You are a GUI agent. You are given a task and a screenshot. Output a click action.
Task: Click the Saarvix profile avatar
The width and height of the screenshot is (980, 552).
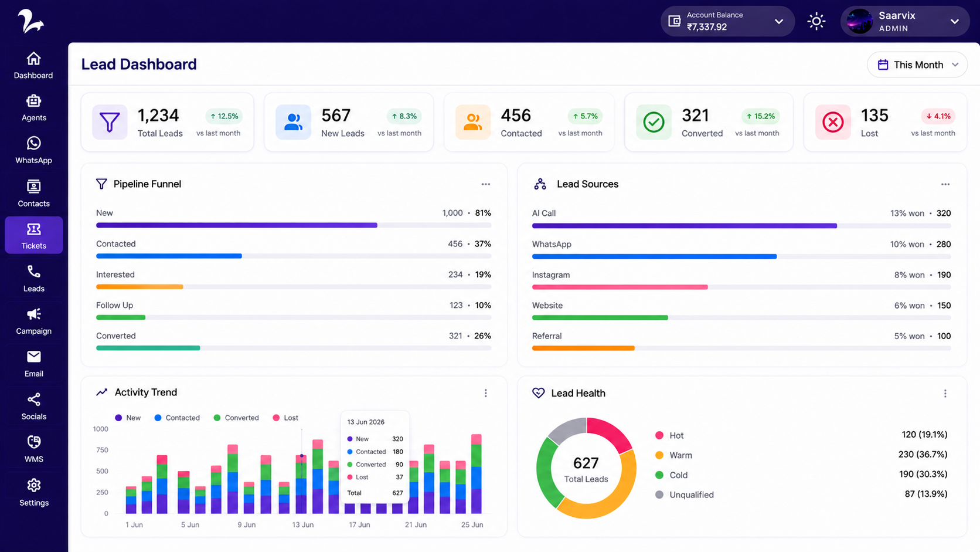pyautogui.click(x=860, y=21)
